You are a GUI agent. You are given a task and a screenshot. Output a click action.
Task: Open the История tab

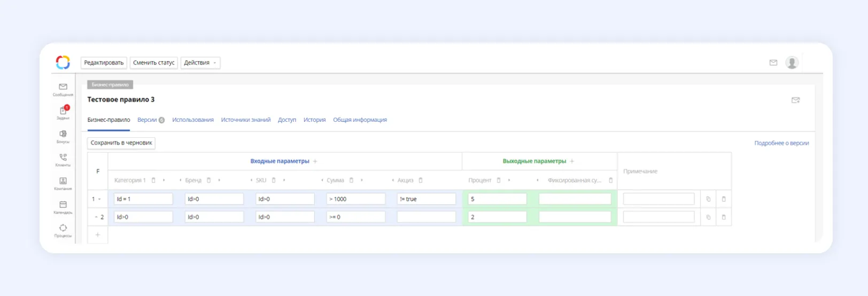(314, 120)
